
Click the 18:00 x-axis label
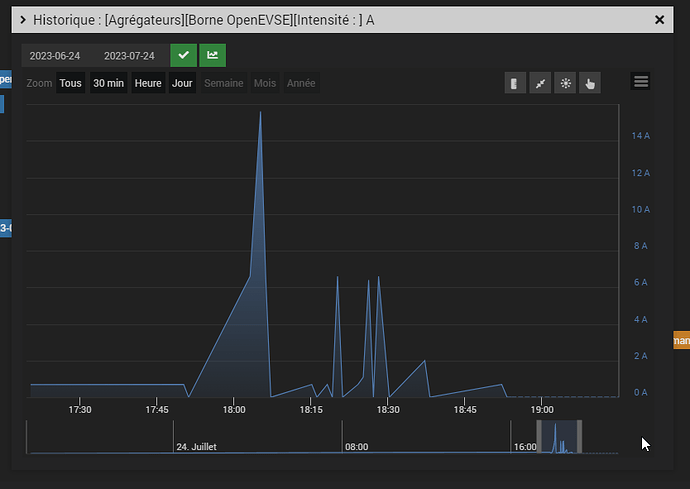234,409
